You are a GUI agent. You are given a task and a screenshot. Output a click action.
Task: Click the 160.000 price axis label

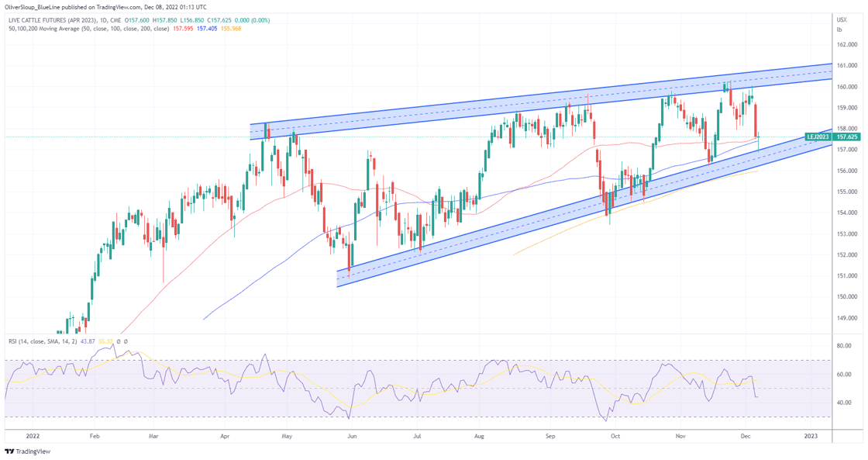click(x=847, y=86)
